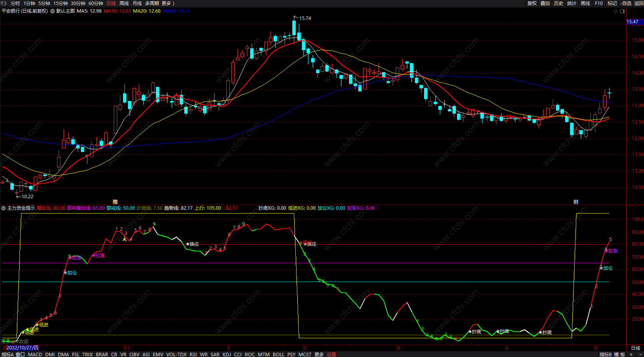Screen dimensions: 644x357
Task: Click the plus zoom icon at bottom-right
Action: point(631,354)
